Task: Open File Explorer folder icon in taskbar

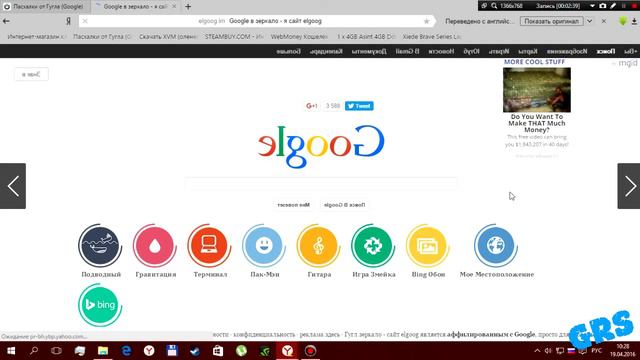Action: [103, 351]
